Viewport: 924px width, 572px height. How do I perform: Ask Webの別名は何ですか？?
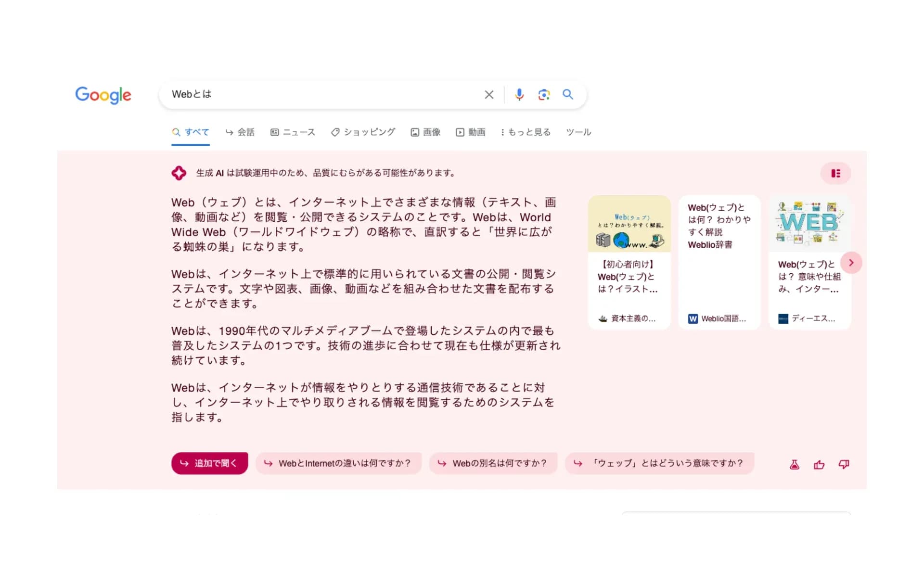click(493, 463)
